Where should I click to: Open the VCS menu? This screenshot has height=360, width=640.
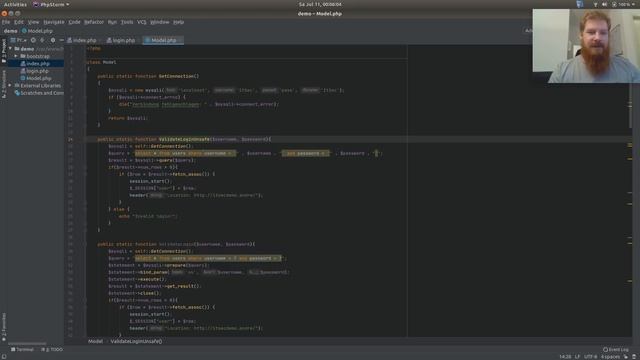pyautogui.click(x=142, y=22)
